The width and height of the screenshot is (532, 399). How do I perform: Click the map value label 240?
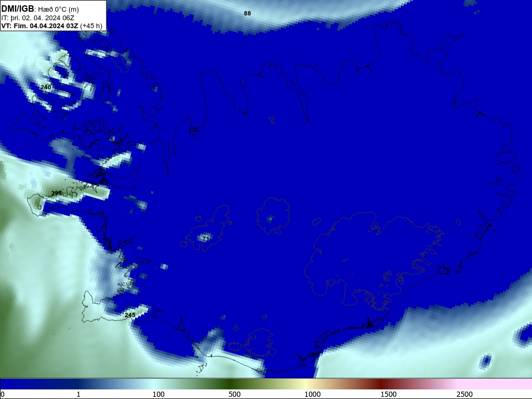[x=46, y=87]
